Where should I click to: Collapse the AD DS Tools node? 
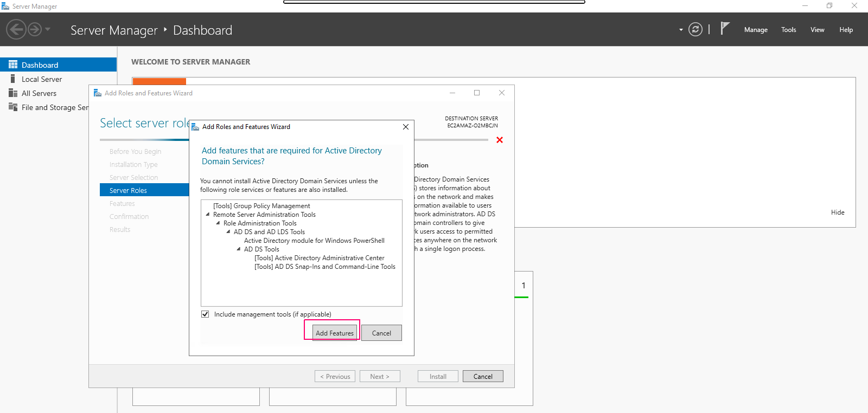pos(239,249)
